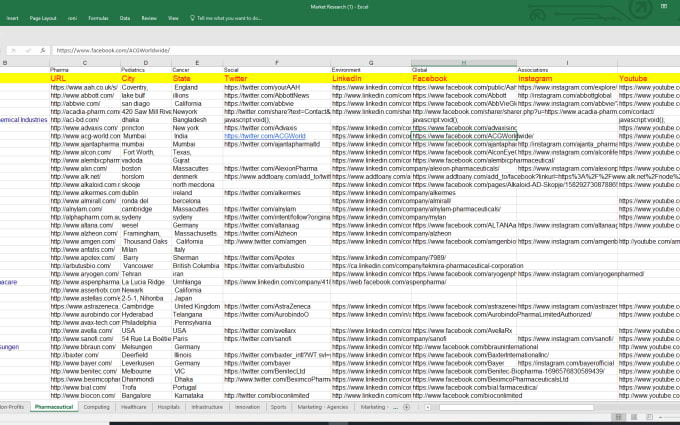The height and width of the screenshot is (425, 680).
Task: Switch to Page Break Preview in the status bar
Action: coord(649,417)
